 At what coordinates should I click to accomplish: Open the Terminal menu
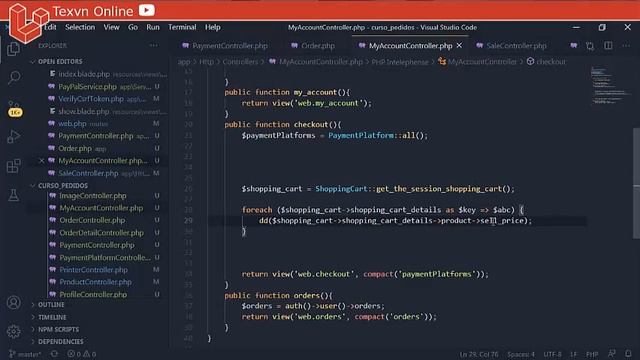(182, 27)
